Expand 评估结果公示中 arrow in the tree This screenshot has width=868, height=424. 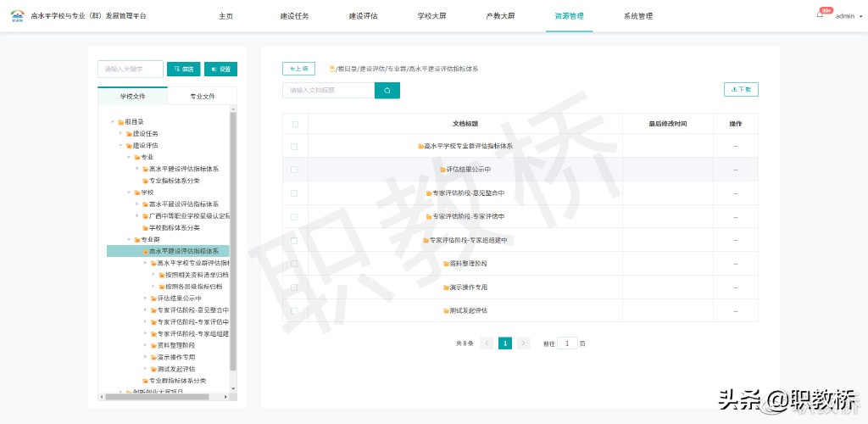point(146,298)
